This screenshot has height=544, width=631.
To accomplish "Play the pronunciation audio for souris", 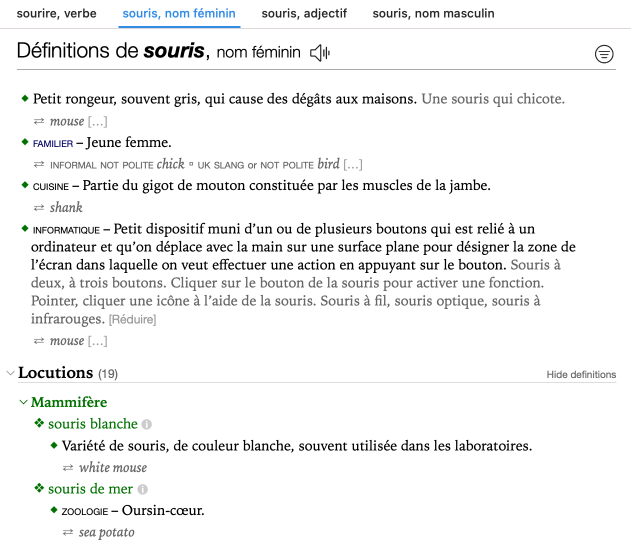I will pyautogui.click(x=320, y=53).
